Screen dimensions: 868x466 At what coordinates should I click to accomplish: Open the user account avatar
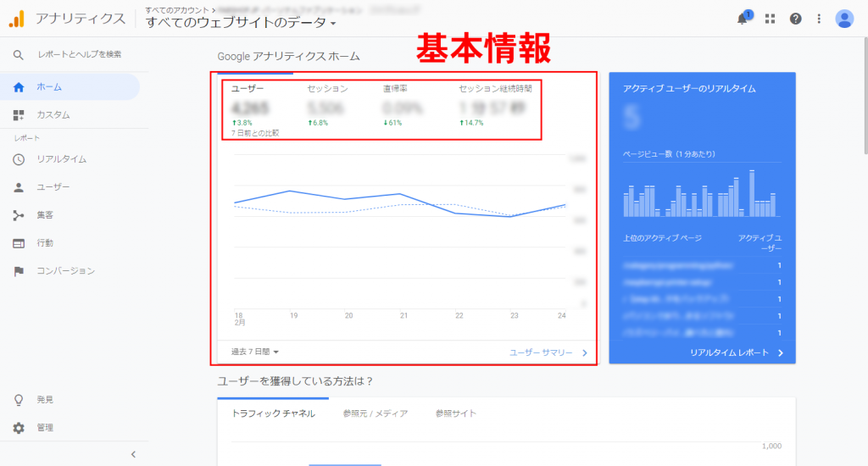844,19
